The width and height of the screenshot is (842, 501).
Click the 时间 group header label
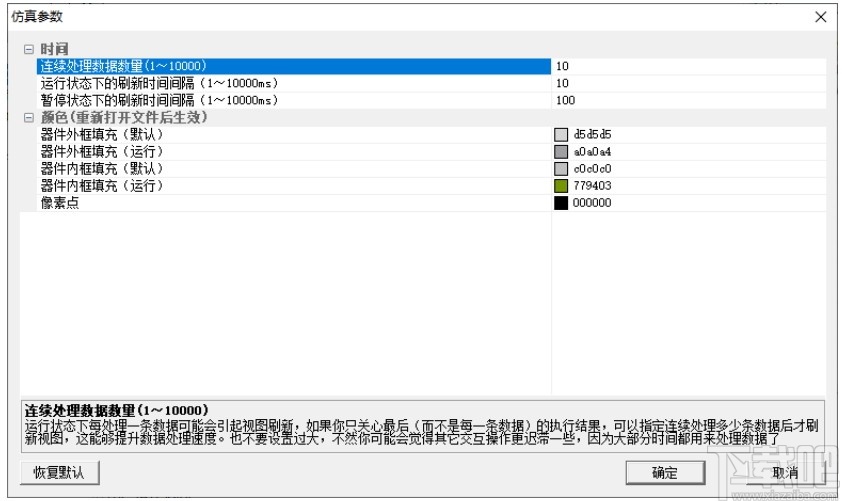[54, 49]
